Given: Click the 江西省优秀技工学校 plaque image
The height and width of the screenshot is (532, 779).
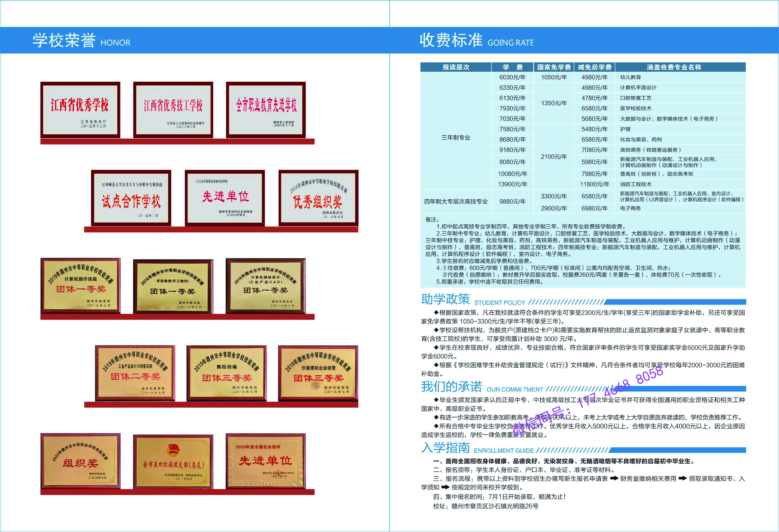Looking at the screenshot, I should [x=173, y=110].
